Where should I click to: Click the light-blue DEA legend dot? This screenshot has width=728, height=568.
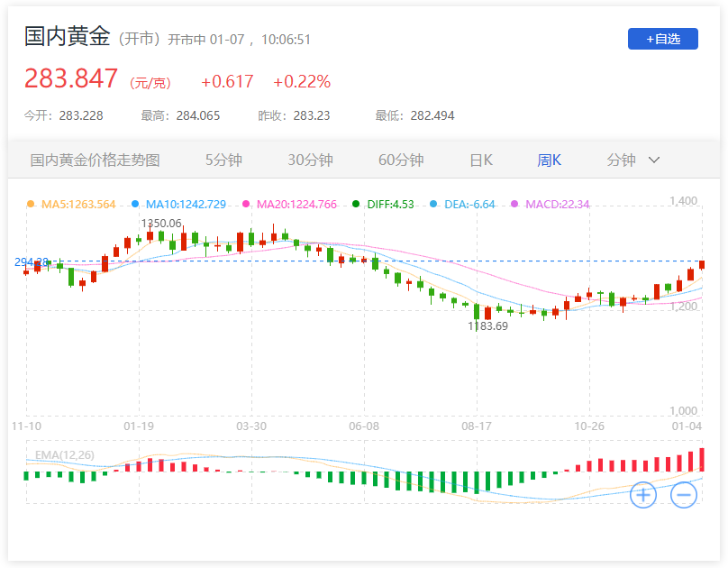tap(432, 205)
